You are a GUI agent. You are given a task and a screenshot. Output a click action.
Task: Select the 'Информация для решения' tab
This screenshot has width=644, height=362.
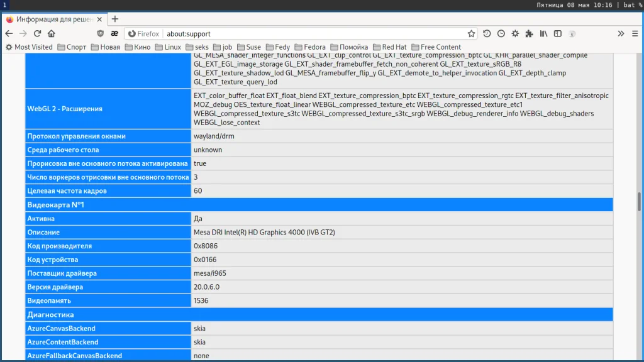tap(55, 19)
